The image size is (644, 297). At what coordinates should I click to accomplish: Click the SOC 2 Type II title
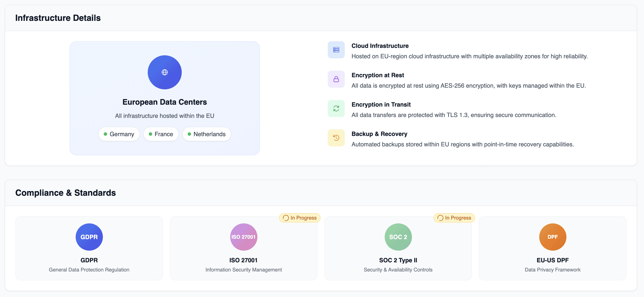pyautogui.click(x=398, y=260)
